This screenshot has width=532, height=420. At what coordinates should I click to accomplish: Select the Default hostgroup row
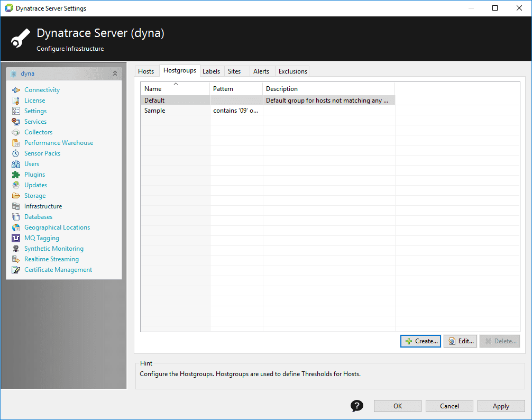[x=268, y=101]
